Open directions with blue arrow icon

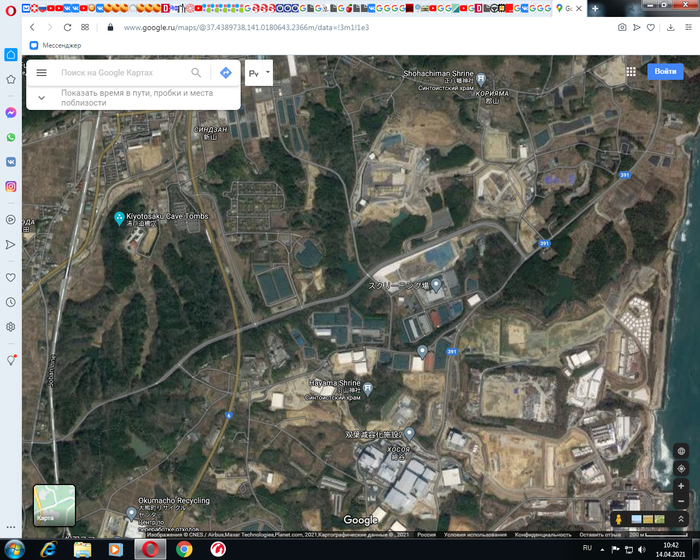(x=226, y=72)
